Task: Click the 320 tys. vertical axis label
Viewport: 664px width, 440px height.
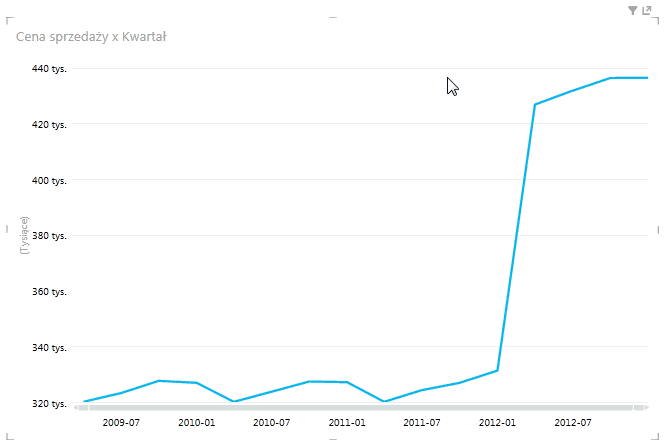Action: tap(50, 404)
